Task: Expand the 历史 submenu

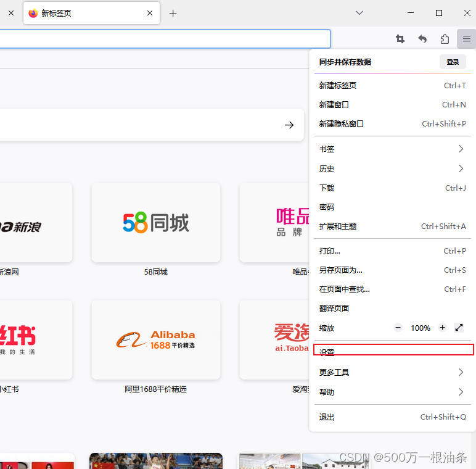Action: [393, 168]
